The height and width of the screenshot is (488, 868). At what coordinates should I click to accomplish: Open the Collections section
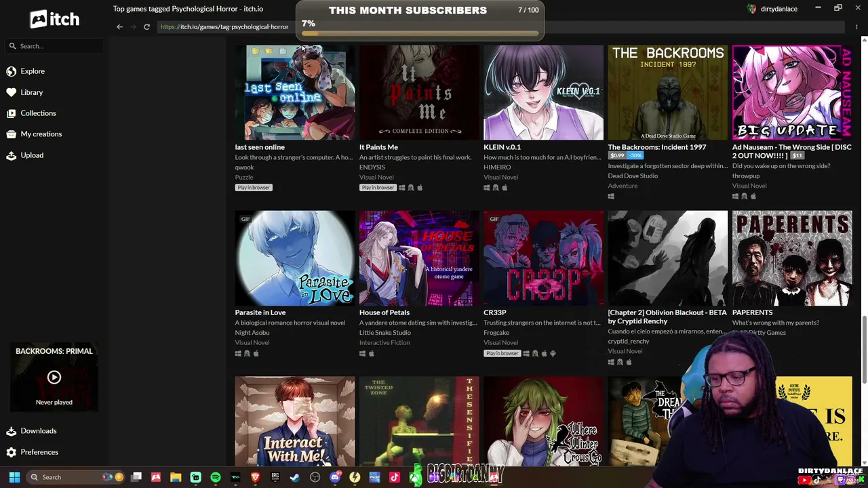[38, 113]
